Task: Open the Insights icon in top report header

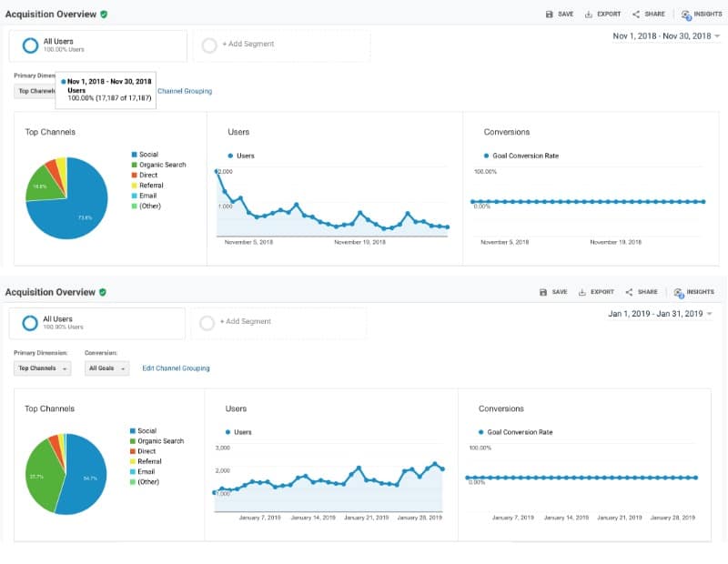Action: [686, 15]
